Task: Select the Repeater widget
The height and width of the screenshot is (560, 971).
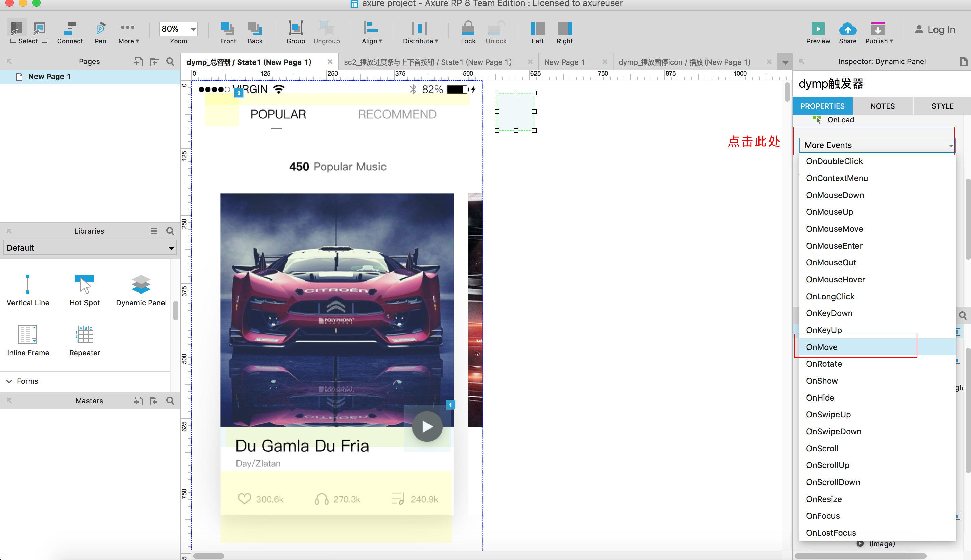Action: (x=85, y=341)
